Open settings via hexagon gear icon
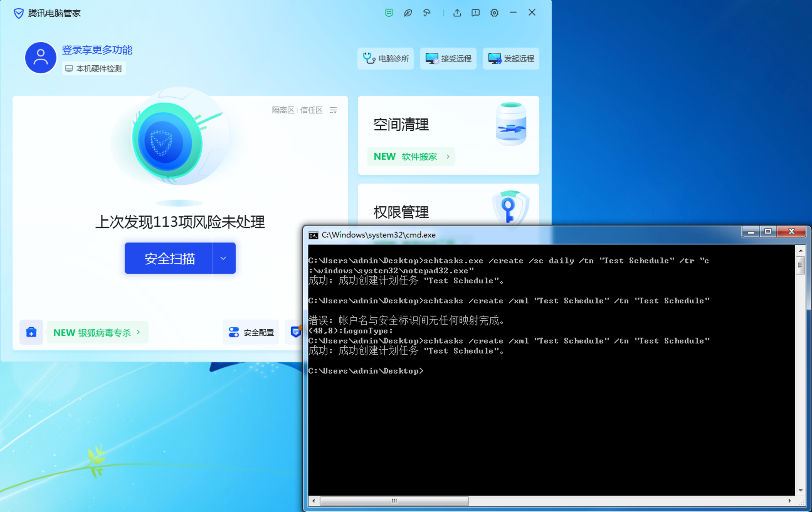Image resolution: width=812 pixels, height=512 pixels. pyautogui.click(x=494, y=13)
